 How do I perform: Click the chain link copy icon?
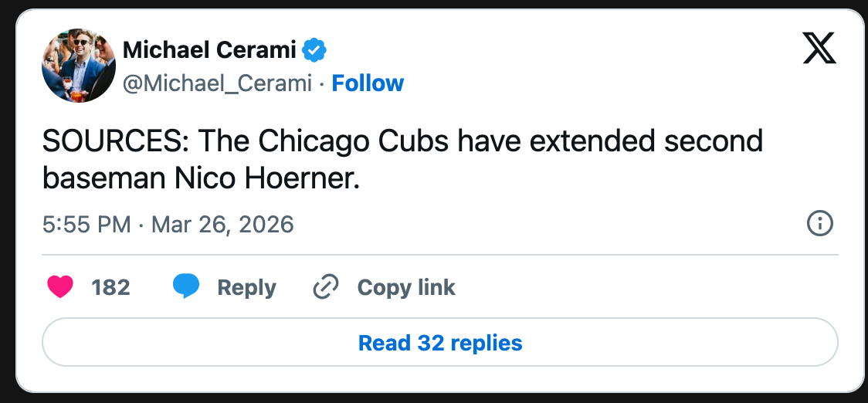[x=326, y=287]
